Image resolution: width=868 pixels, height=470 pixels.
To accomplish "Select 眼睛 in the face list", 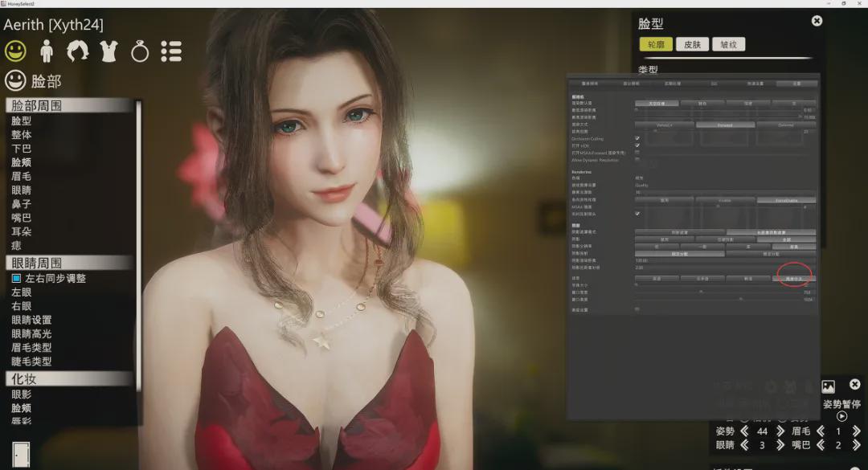I will pyautogui.click(x=22, y=190).
